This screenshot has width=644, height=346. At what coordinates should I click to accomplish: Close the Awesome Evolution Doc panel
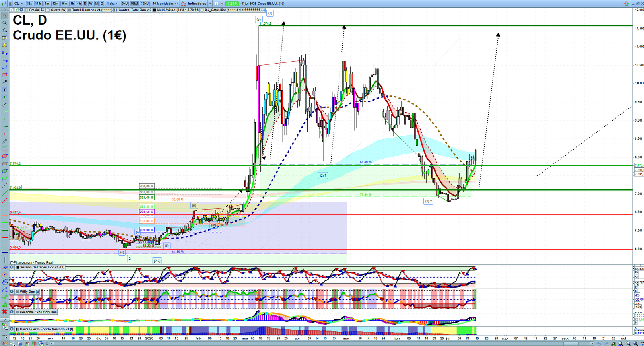point(12,312)
